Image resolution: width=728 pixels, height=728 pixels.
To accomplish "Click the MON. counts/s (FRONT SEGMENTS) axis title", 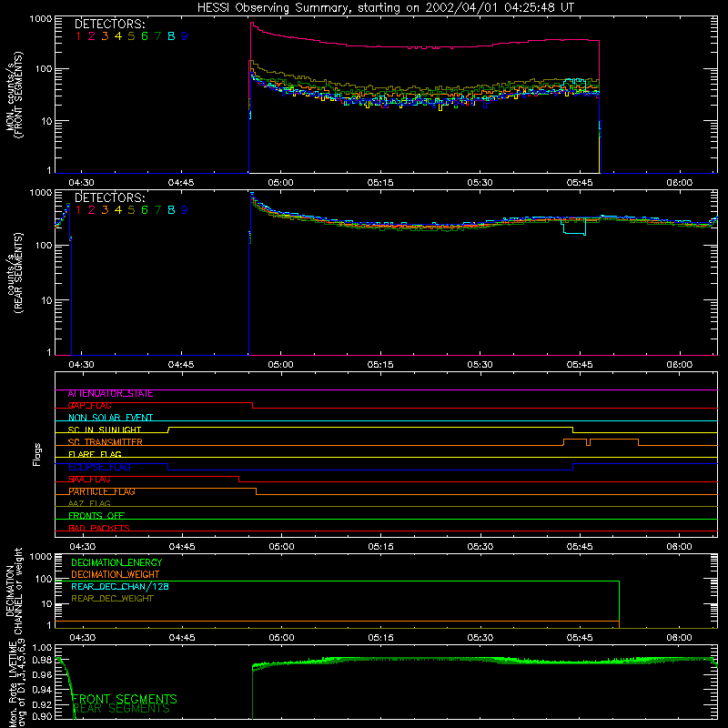I will click(15, 95).
